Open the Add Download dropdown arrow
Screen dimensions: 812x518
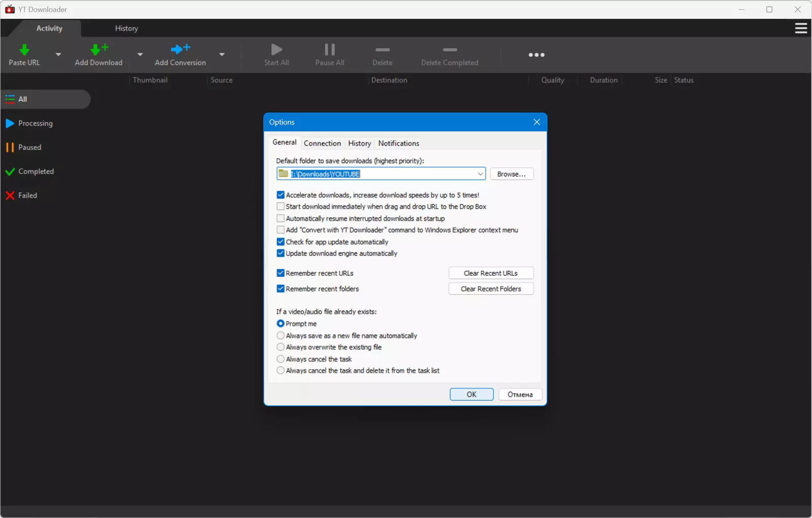pos(140,54)
